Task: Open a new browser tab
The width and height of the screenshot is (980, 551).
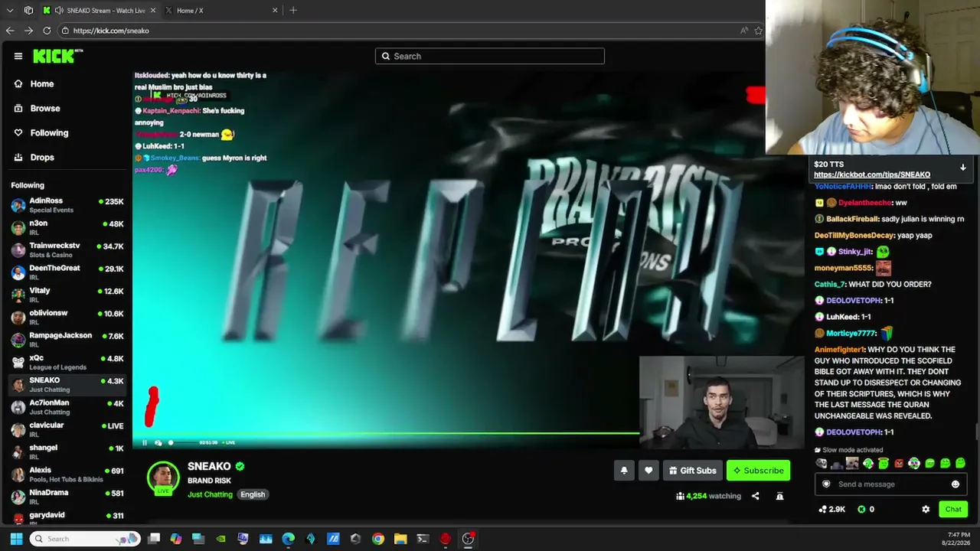Action: 293,10
